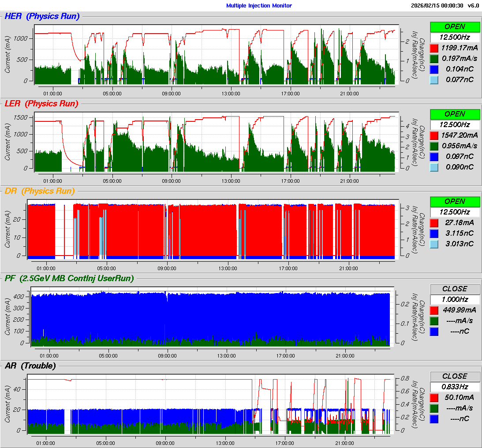Click the AR green injection rate swatch

click(434, 408)
